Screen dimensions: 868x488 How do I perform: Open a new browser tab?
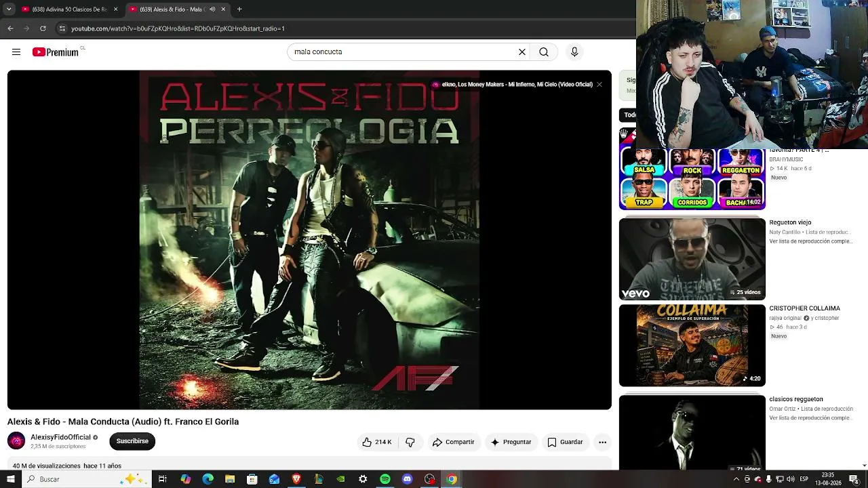coord(239,9)
